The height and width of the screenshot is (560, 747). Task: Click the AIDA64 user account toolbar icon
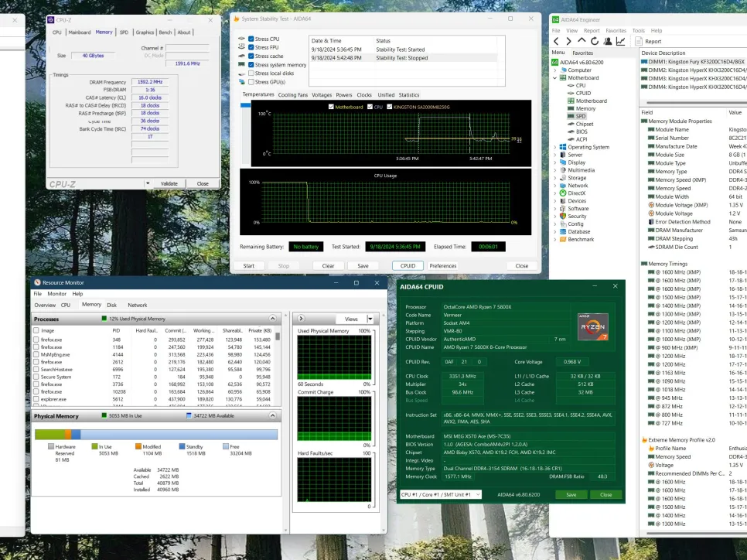coord(607,42)
